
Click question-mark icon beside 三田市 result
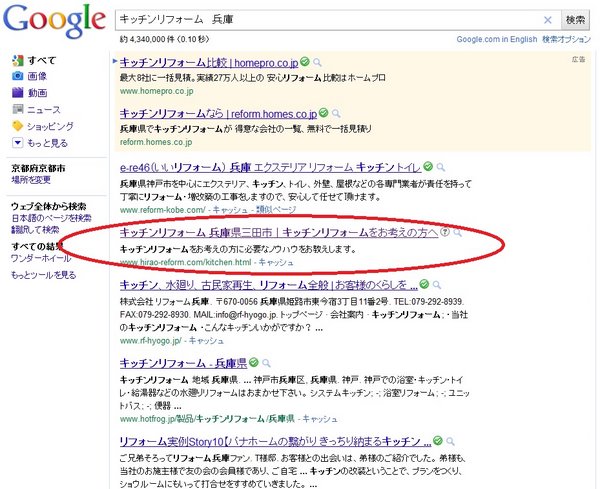point(445,231)
